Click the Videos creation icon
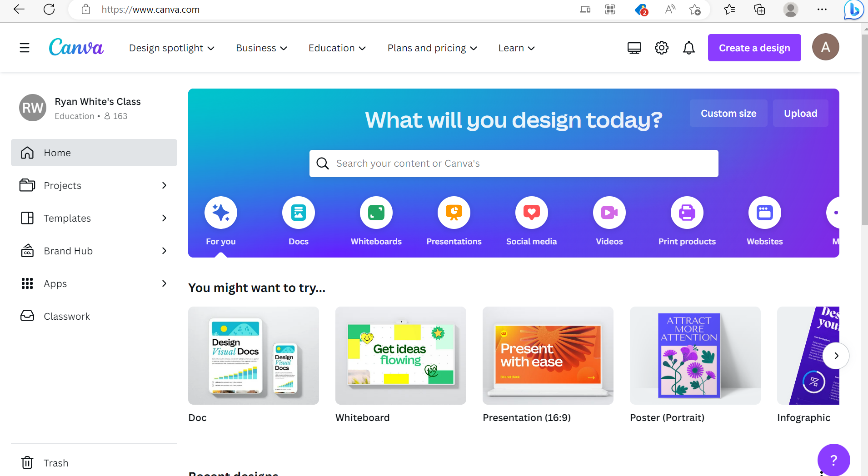The image size is (868, 476). click(x=609, y=213)
